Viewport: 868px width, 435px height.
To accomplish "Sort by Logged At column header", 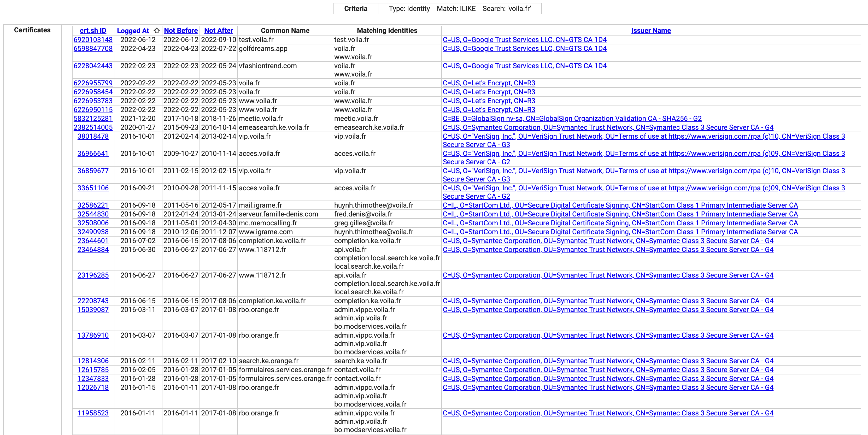I will coord(133,31).
